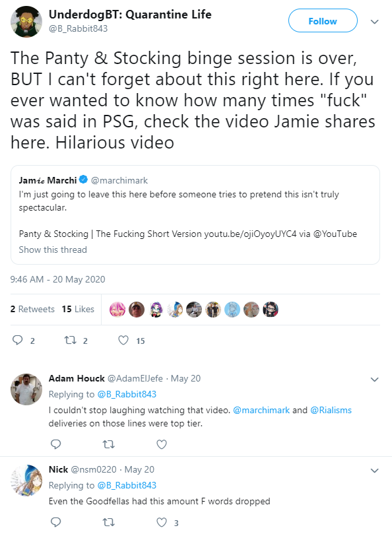View the 15 Likes list
Viewport: 392px width, 534px height.
[78, 309]
